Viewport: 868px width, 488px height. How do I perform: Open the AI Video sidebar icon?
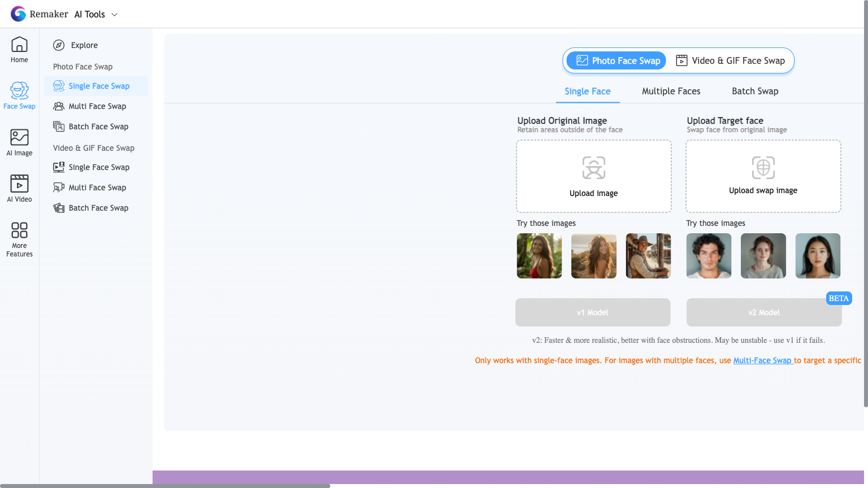[x=19, y=189]
